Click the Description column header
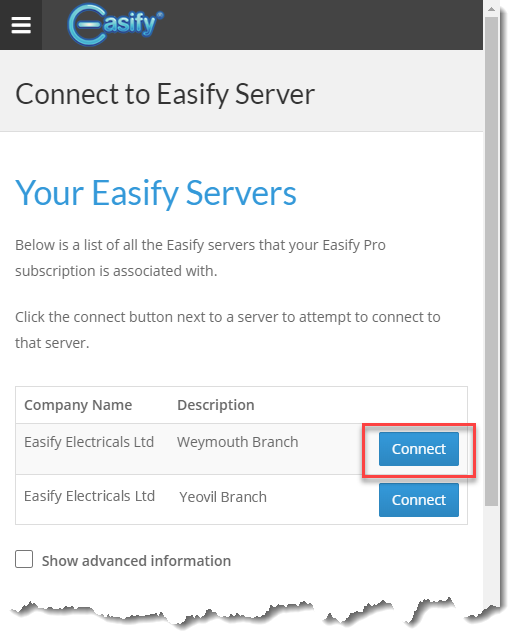This screenshot has width=514, height=644. pos(216,405)
